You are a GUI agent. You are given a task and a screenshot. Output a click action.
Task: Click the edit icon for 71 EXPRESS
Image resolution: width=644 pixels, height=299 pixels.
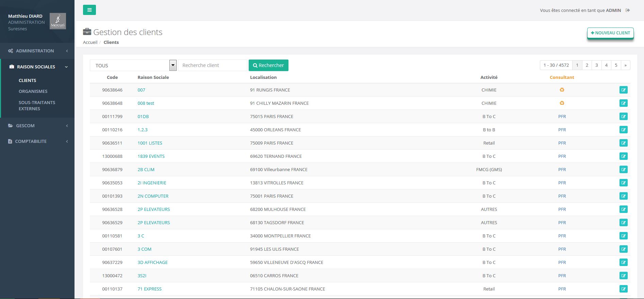[623, 289]
